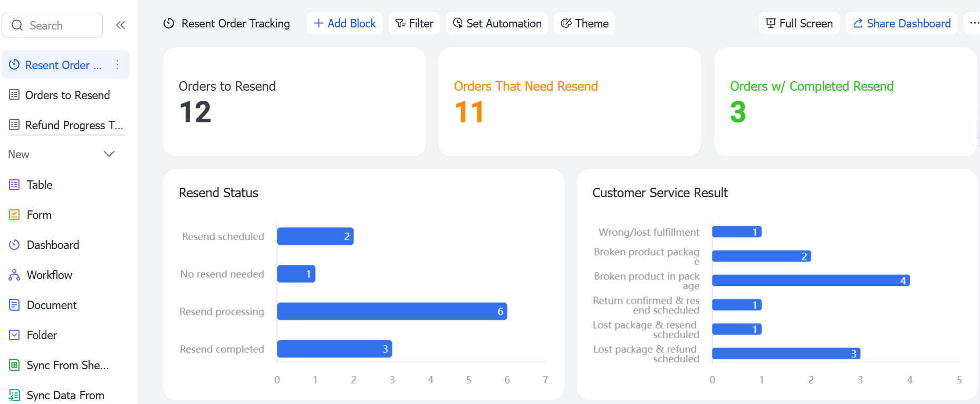The width and height of the screenshot is (980, 404).
Task: Click the Add Block button
Action: pyautogui.click(x=344, y=23)
